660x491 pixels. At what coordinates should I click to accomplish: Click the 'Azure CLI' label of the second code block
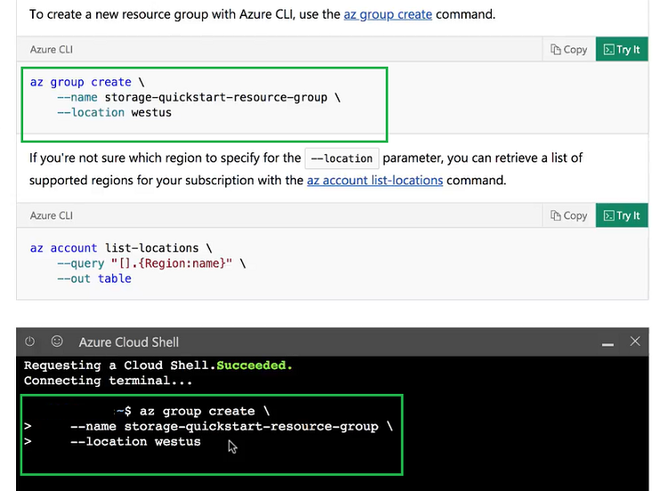[x=51, y=216]
